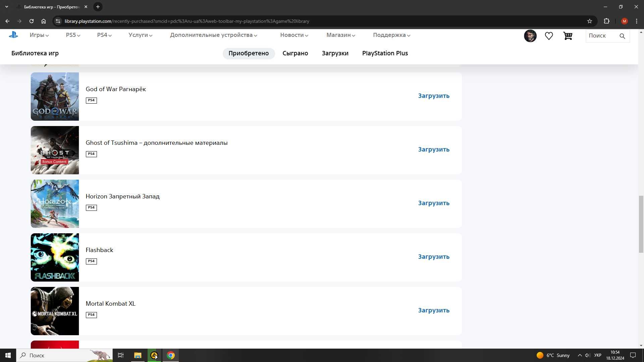
Task: Open Mortal Kombat XL cover thumbnail
Action: click(55, 311)
